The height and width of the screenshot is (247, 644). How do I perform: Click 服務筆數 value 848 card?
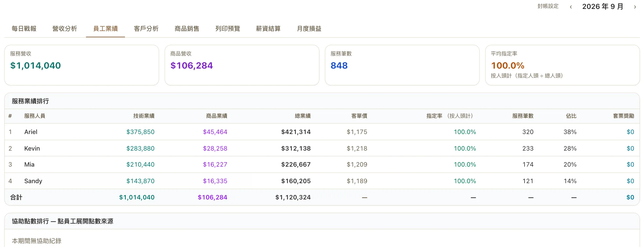pyautogui.click(x=402, y=65)
